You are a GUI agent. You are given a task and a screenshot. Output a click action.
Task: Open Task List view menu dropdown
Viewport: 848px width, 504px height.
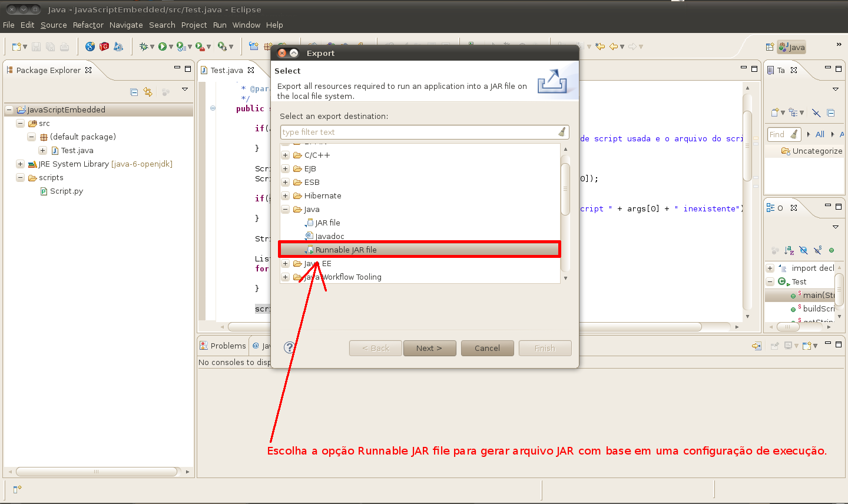coord(836,89)
